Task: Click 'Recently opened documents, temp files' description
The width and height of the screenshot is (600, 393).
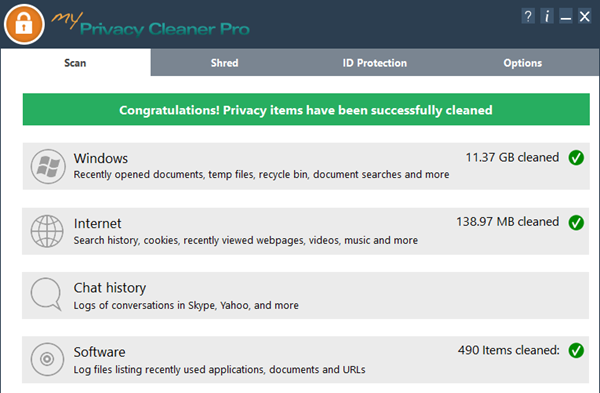Action: (261, 174)
